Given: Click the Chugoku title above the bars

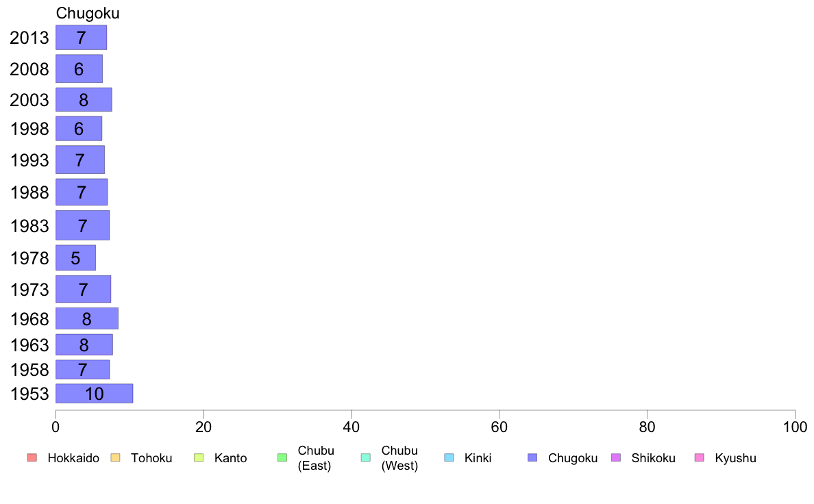Looking at the screenshot, I should pos(88,13).
